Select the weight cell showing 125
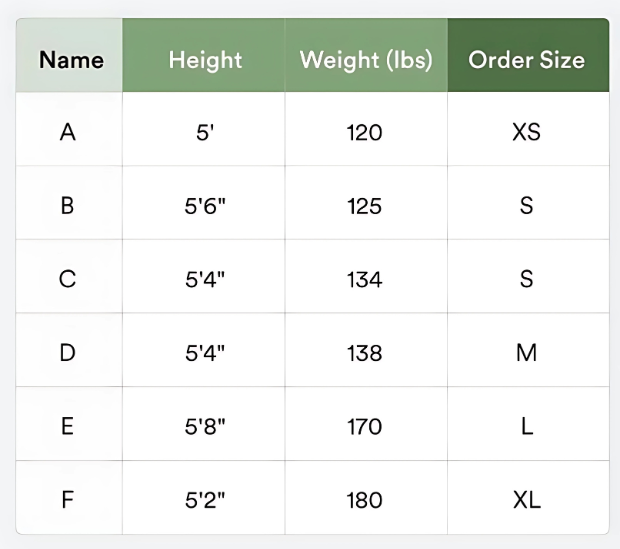The height and width of the screenshot is (549, 620). 365,206
